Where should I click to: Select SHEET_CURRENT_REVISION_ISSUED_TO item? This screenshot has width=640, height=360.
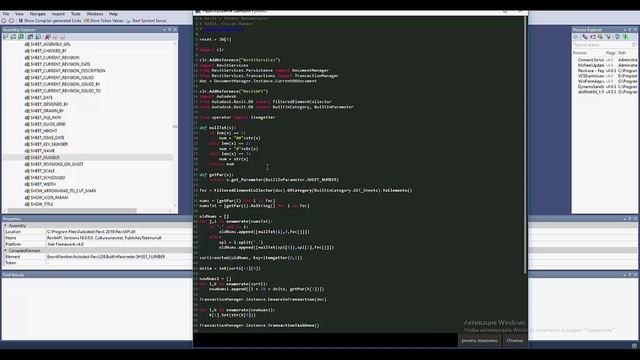click(x=65, y=91)
